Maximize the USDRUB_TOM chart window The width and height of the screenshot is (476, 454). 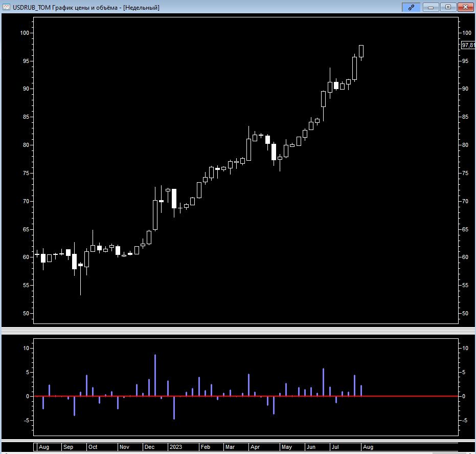click(x=448, y=7)
